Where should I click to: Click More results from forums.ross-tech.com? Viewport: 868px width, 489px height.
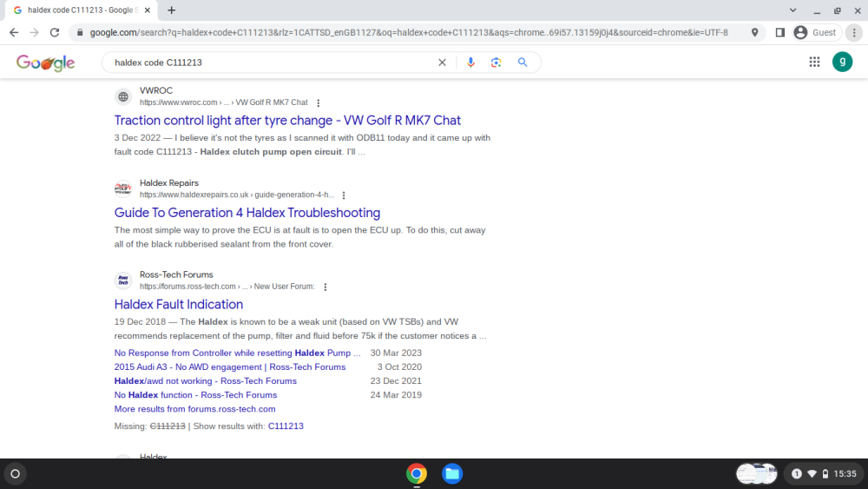point(194,409)
